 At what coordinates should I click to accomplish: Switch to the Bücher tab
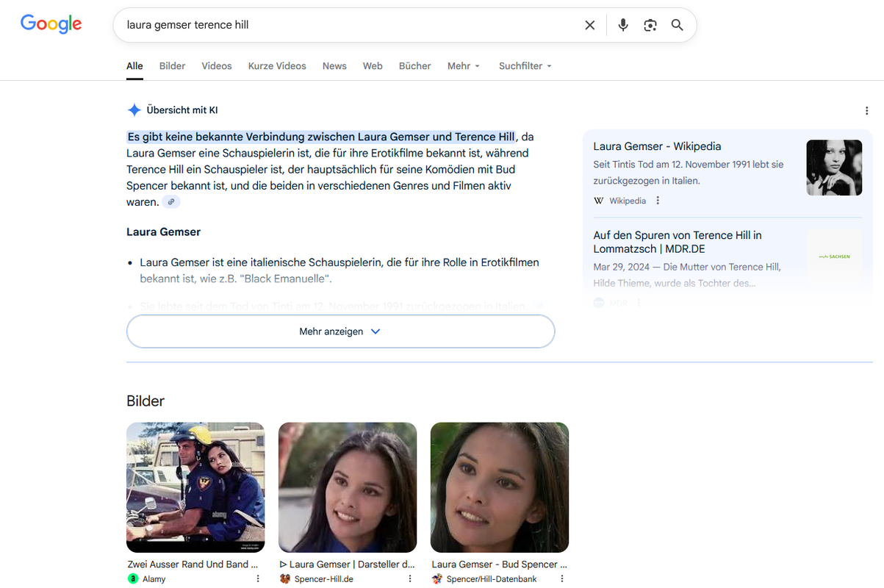[x=415, y=66]
